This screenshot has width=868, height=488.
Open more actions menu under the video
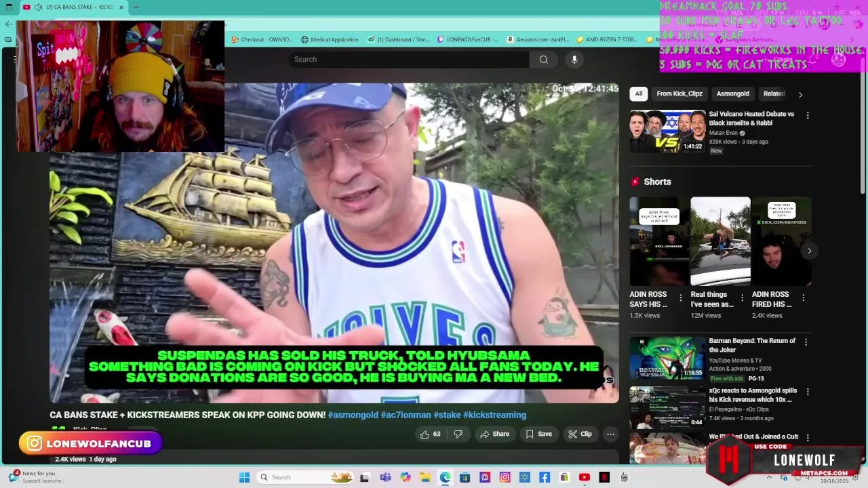click(610, 434)
